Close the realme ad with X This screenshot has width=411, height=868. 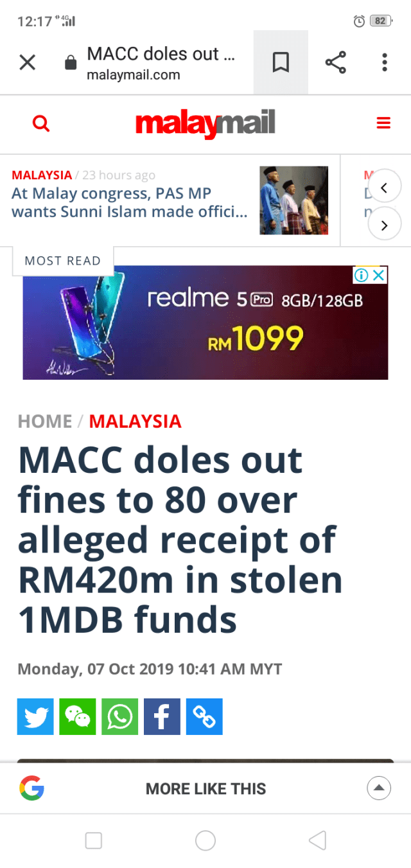point(380,275)
